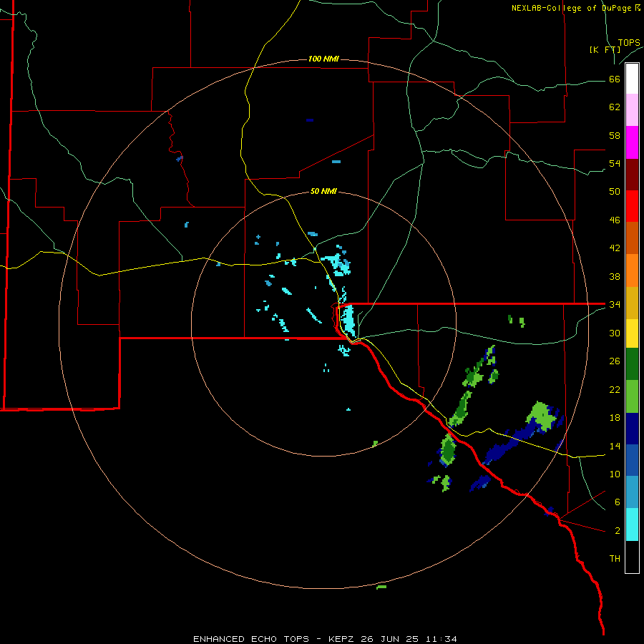644x644 pixels.
Task: Pick the light green legend swatch
Action: [x=632, y=396]
